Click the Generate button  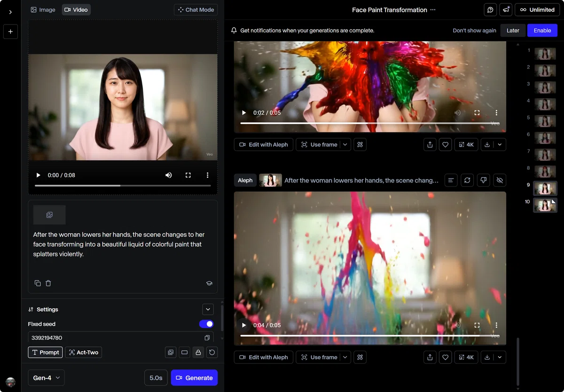tap(195, 378)
